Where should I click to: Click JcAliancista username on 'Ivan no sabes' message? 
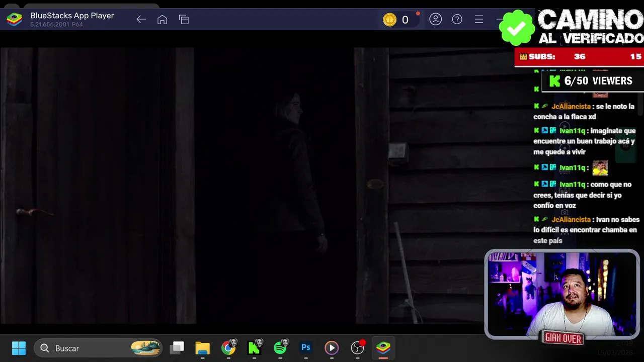tap(571, 220)
